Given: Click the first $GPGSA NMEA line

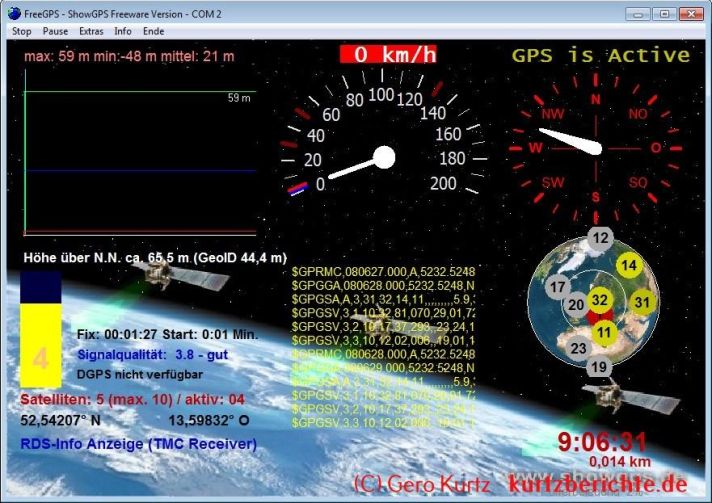Looking at the screenshot, I should pyautogui.click(x=383, y=299).
